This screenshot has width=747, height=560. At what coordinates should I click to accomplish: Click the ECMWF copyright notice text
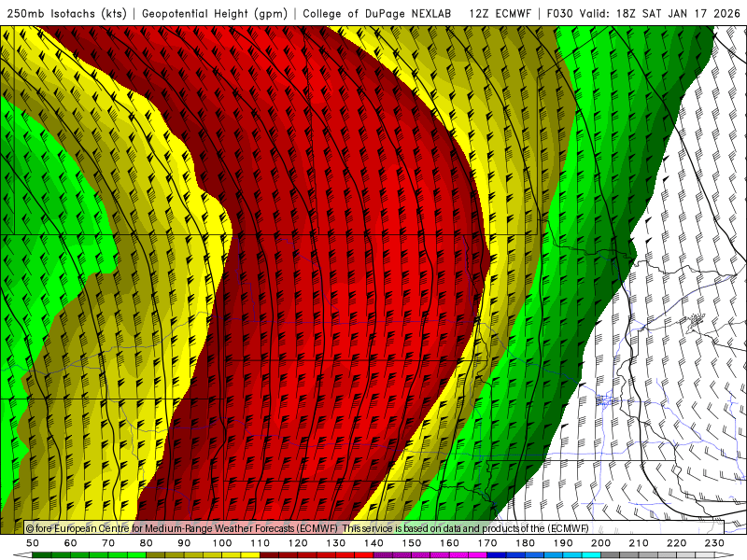[x=307, y=528]
